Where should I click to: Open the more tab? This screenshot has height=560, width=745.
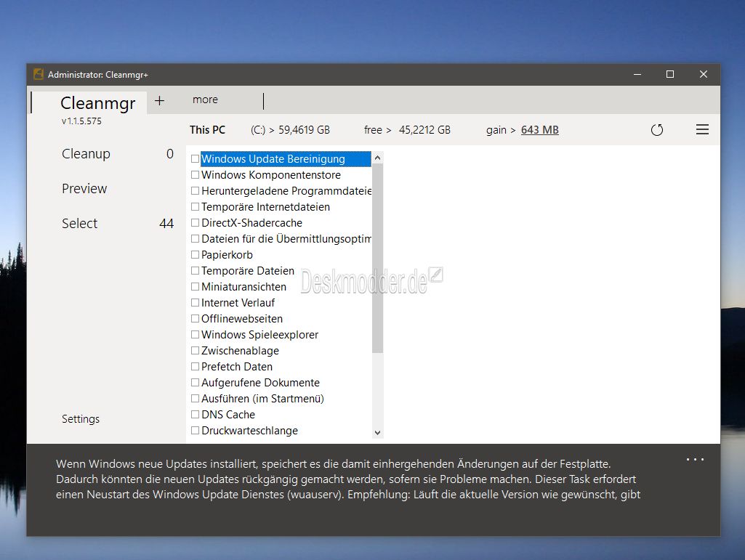coord(205,100)
